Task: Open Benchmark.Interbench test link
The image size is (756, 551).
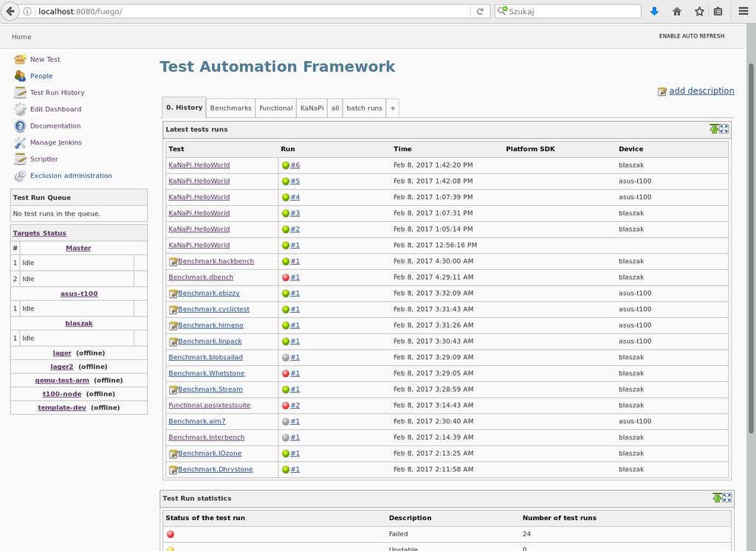Action: [207, 437]
